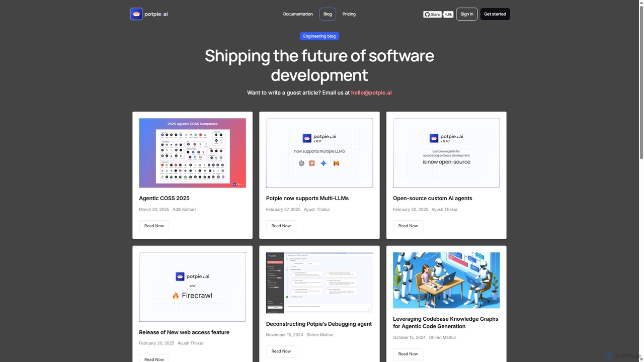Open the Firecrawl article thumbnail
This screenshot has height=362, width=644.
point(192,287)
